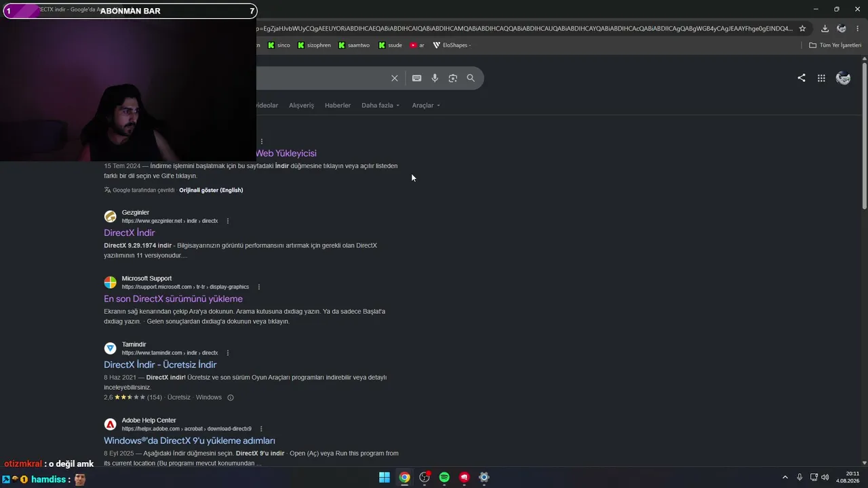Search by image with Google Lens

pos(453,78)
